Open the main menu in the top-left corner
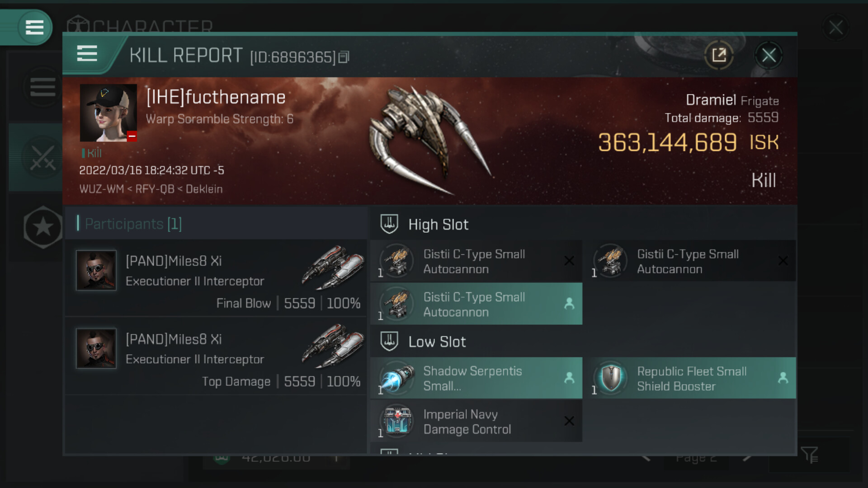Image resolution: width=868 pixels, height=488 pixels. click(34, 28)
